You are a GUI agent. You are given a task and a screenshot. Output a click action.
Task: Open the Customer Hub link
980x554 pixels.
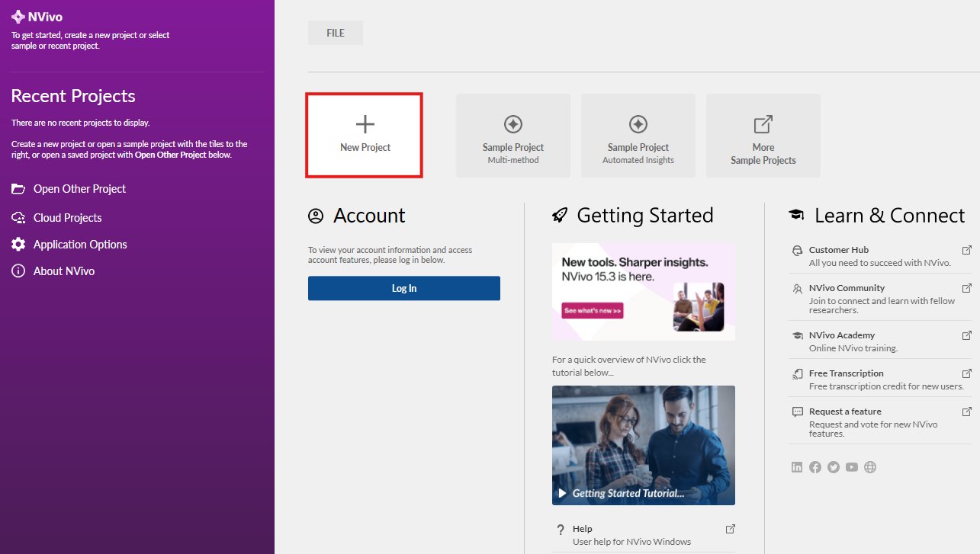point(839,250)
